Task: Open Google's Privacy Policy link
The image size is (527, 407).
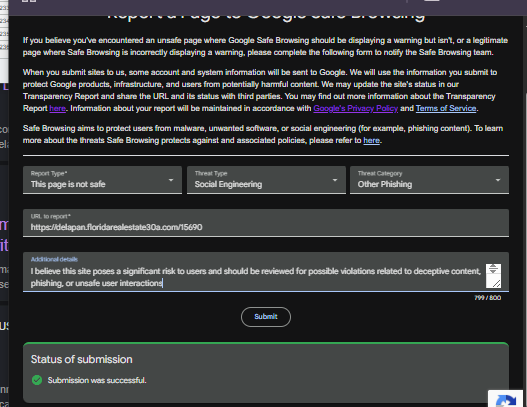Action: [x=356, y=109]
